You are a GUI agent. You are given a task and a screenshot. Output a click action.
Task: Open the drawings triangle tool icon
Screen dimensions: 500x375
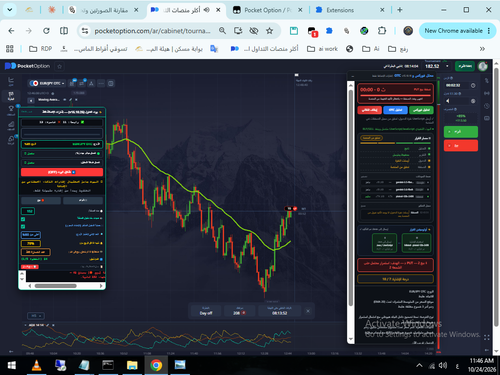(91, 83)
